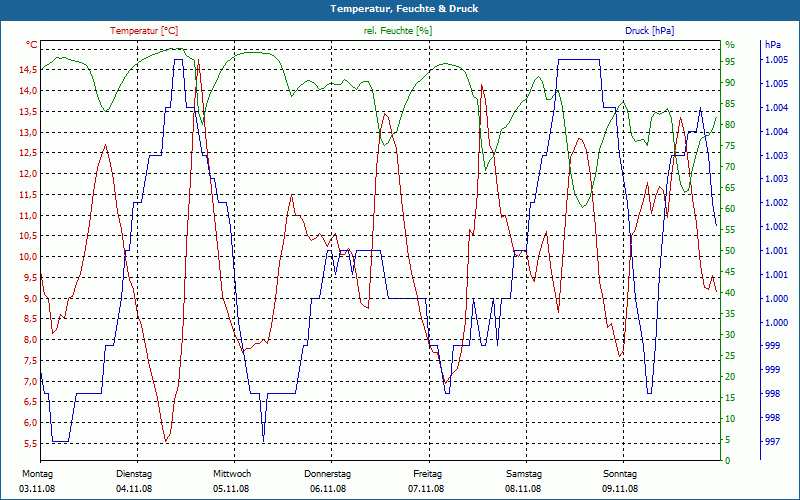
Task: Click the green "85" humidity axis value
Action: click(x=730, y=104)
